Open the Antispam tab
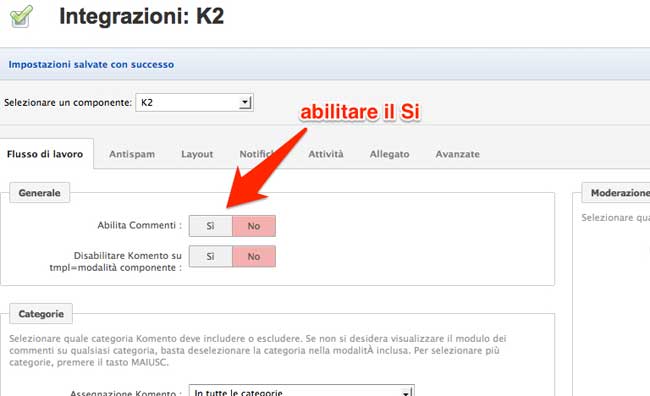The width and height of the screenshot is (650, 396). tap(132, 154)
